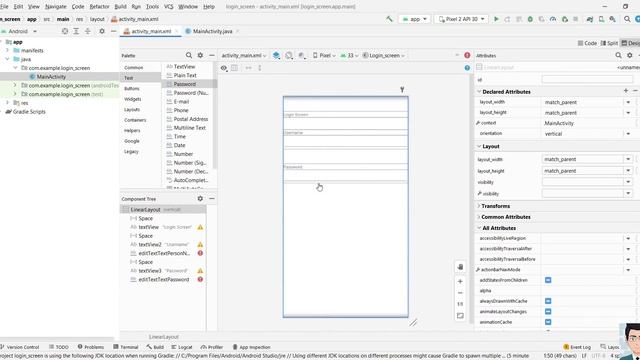Add a declared attribute with plus icon
Viewport: 640px width, 360px height.
pos(626,91)
